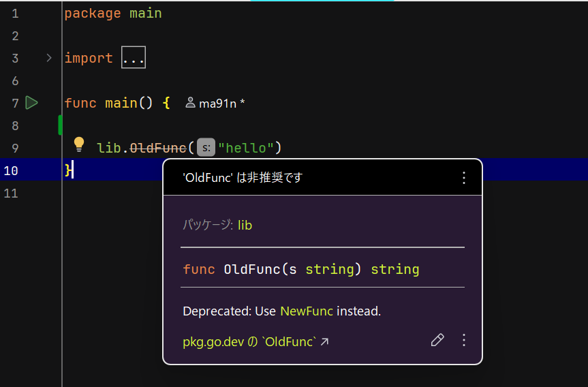The height and width of the screenshot is (387, 588).
Task: Click the package keyword on line 1
Action: point(93,13)
